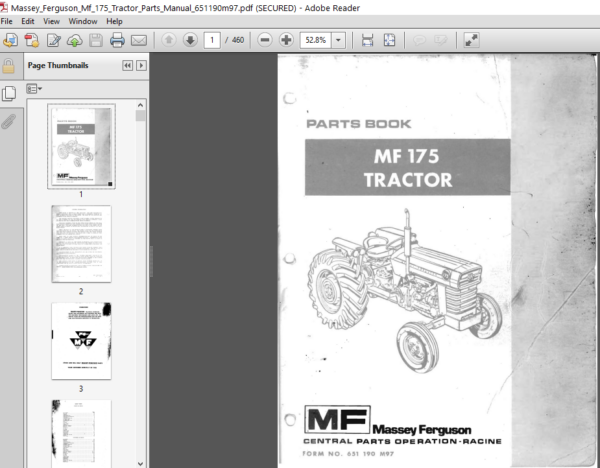Collapse the Page Thumbnails pane
Viewport: 600px width, 468px height.
(127, 65)
